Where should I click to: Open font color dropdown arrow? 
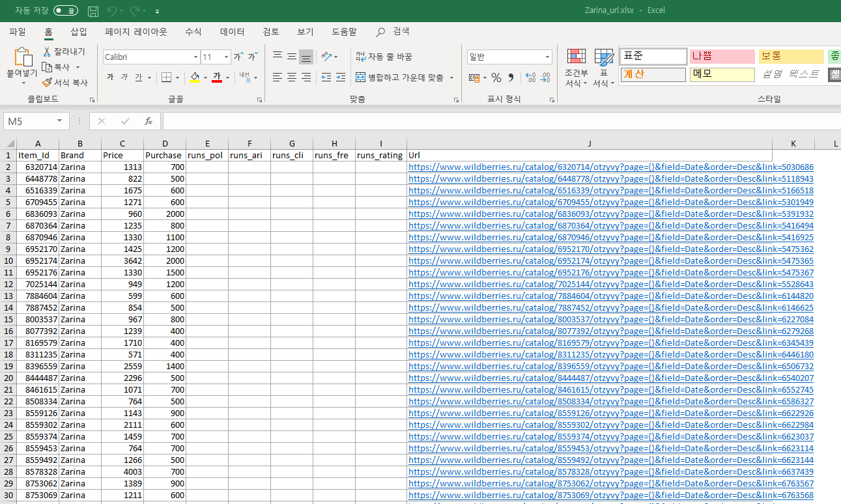(227, 77)
